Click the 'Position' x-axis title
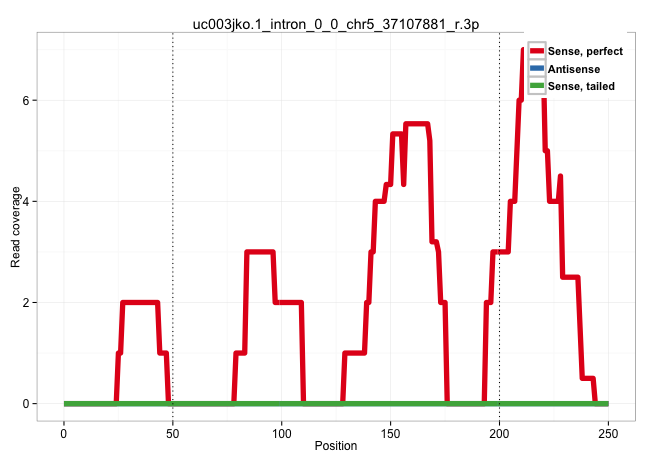Screen dimensions: 650x460 (x=336, y=446)
